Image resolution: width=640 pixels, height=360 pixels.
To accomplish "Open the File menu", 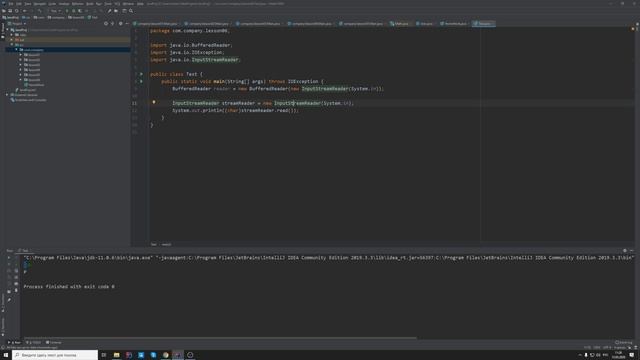I will (x=11, y=4).
